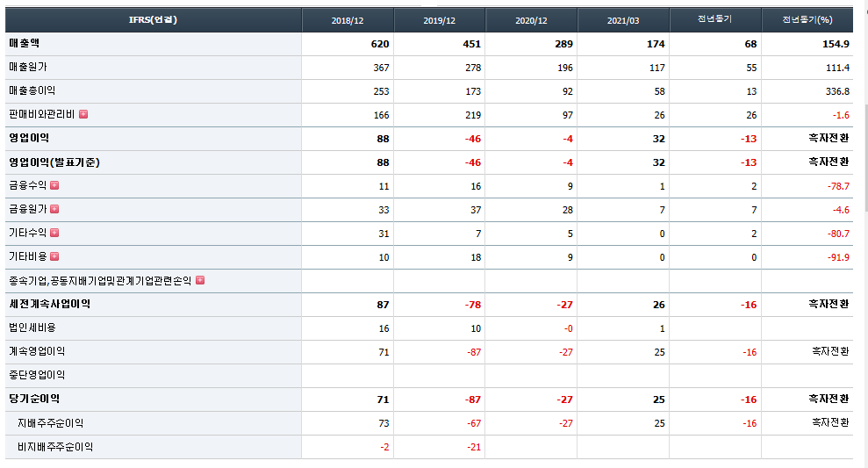Click the 계속영업이익 row label
Viewport: 868px width, 468px height.
[37, 352]
